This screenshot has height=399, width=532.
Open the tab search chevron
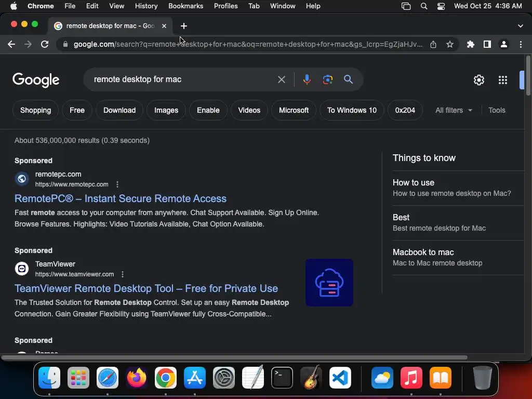pyautogui.click(x=521, y=26)
